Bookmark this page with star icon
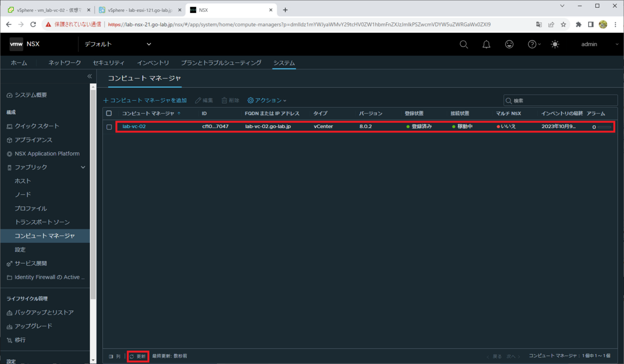The width and height of the screenshot is (624, 364). pos(563,24)
